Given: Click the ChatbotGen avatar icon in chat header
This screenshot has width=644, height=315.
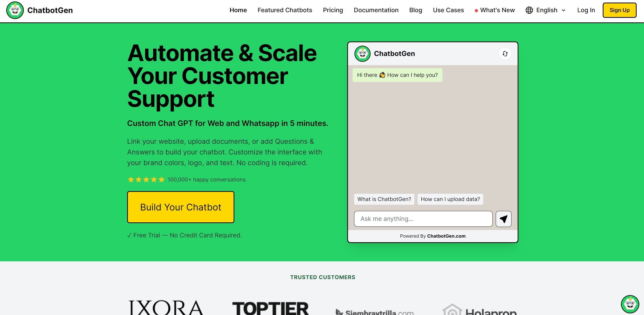Looking at the screenshot, I should [x=361, y=53].
